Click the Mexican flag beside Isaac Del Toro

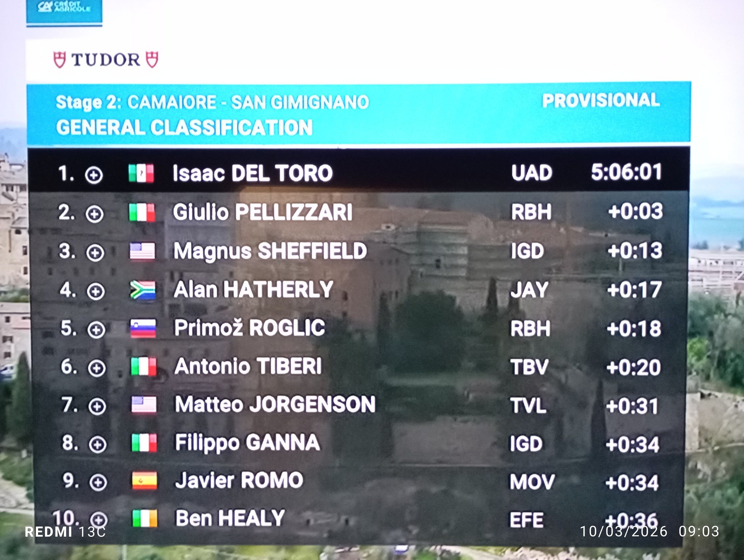point(141,173)
